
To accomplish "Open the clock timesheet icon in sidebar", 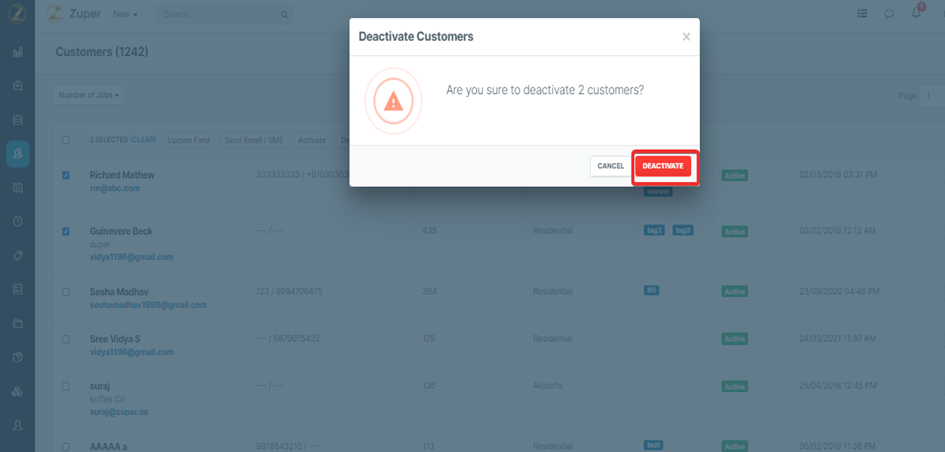I will 17,221.
